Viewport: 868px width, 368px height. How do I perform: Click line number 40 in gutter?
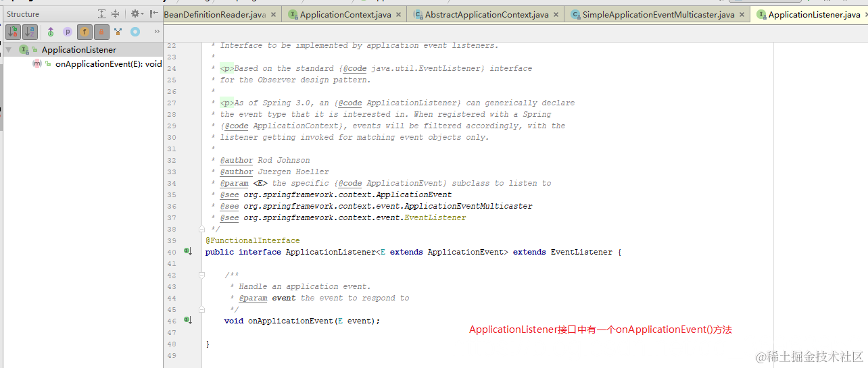[x=171, y=252]
